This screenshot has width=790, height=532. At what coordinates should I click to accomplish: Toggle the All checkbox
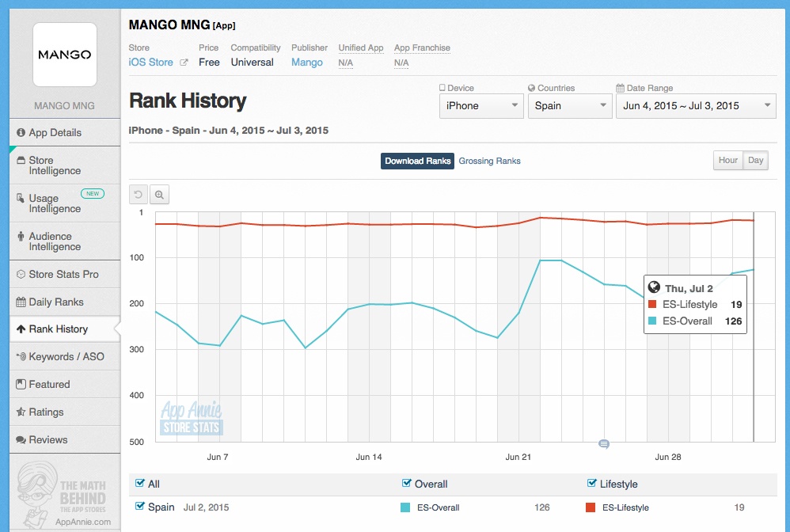140,483
